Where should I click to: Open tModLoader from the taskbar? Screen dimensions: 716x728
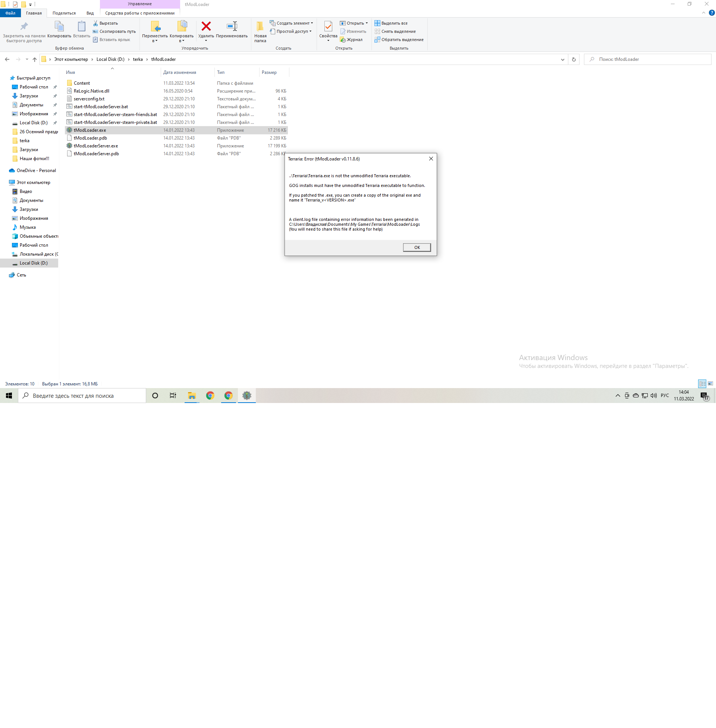(x=247, y=396)
